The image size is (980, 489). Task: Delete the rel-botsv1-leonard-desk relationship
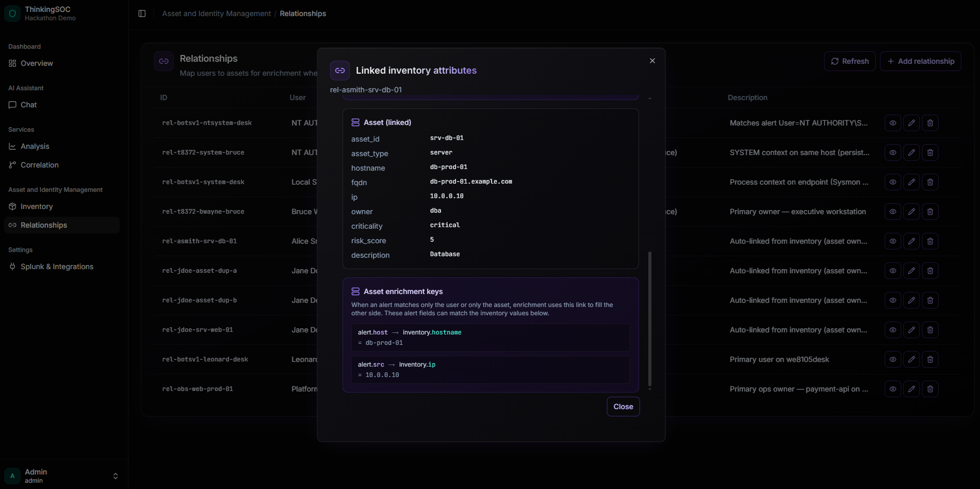[930, 359]
